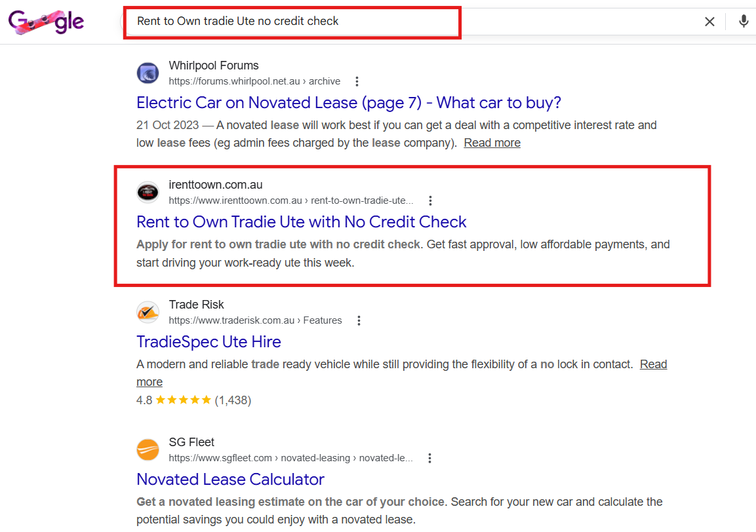Open options menu beside the irenttoown result

point(430,200)
